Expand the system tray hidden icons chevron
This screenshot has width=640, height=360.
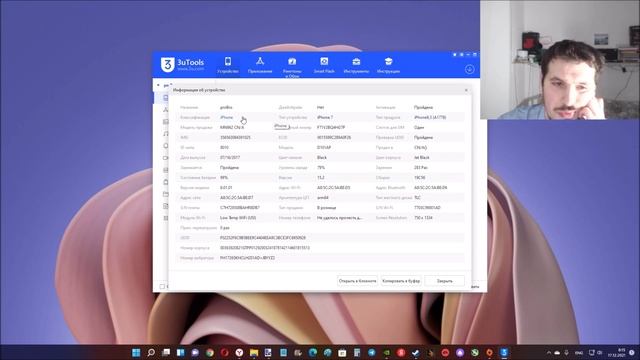pos(549,353)
